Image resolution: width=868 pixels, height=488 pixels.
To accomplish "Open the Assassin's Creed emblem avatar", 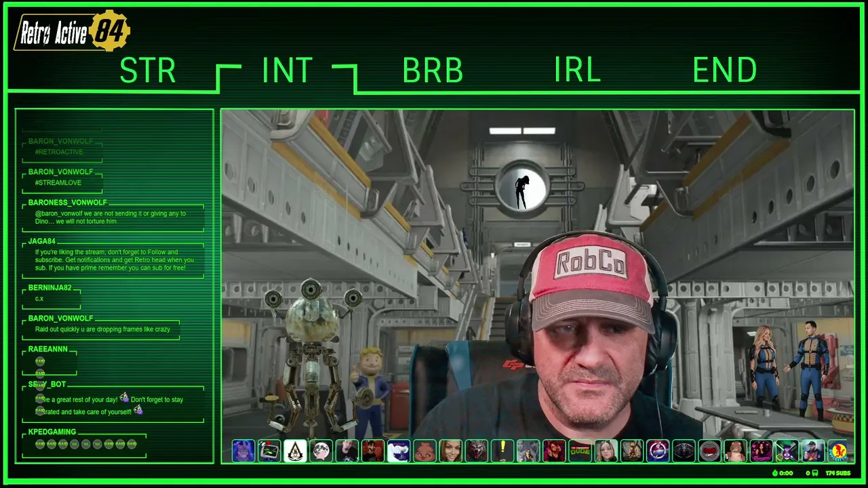I will (295, 451).
